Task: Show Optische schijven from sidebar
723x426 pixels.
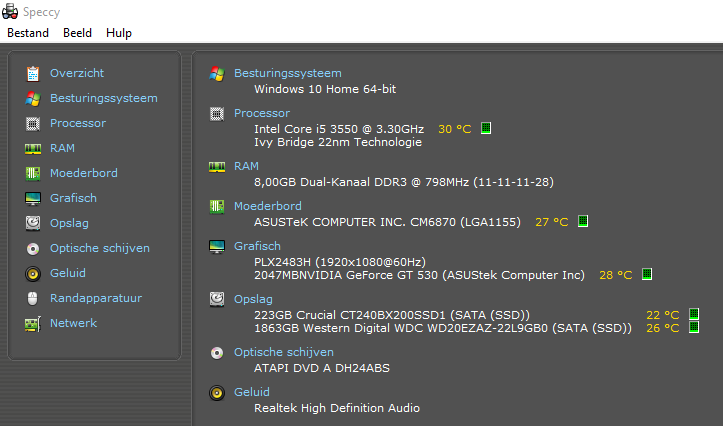Action: (x=100, y=248)
